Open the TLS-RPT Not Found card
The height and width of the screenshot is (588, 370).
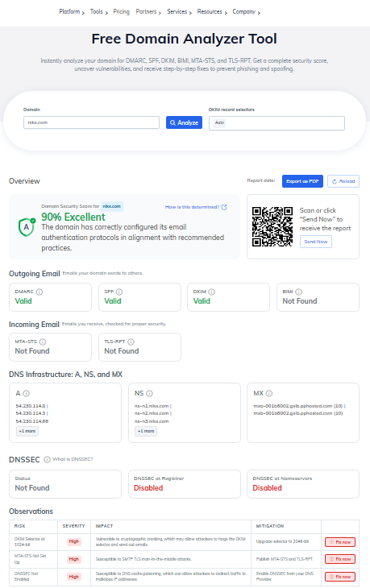(139, 347)
